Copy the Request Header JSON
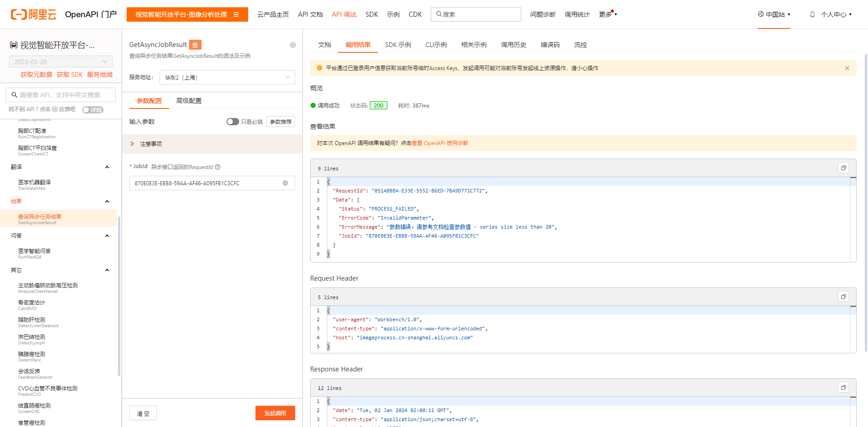The height and width of the screenshot is (427, 868). 843,297
